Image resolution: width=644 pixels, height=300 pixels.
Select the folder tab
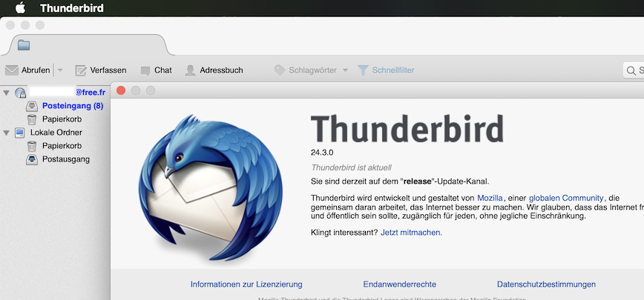point(88,45)
